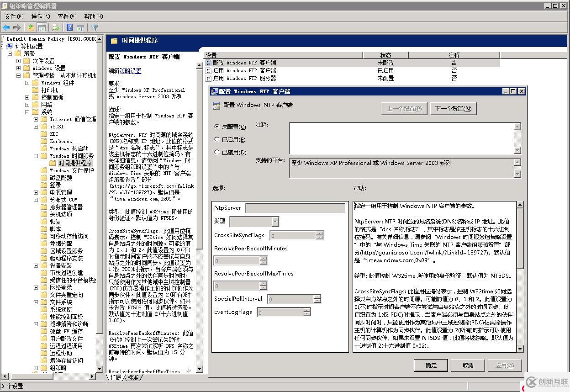570x392 pixels.
Task: Select 电源管理 in the tree
Action: pyautogui.click(x=61, y=192)
